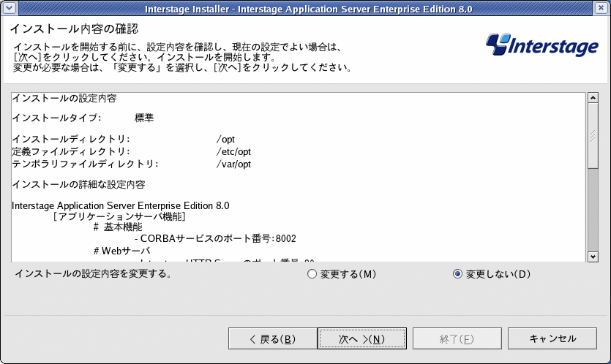Click the [アプリケーションサーバ機能] line
The width and height of the screenshot is (611, 364).
coord(119,216)
